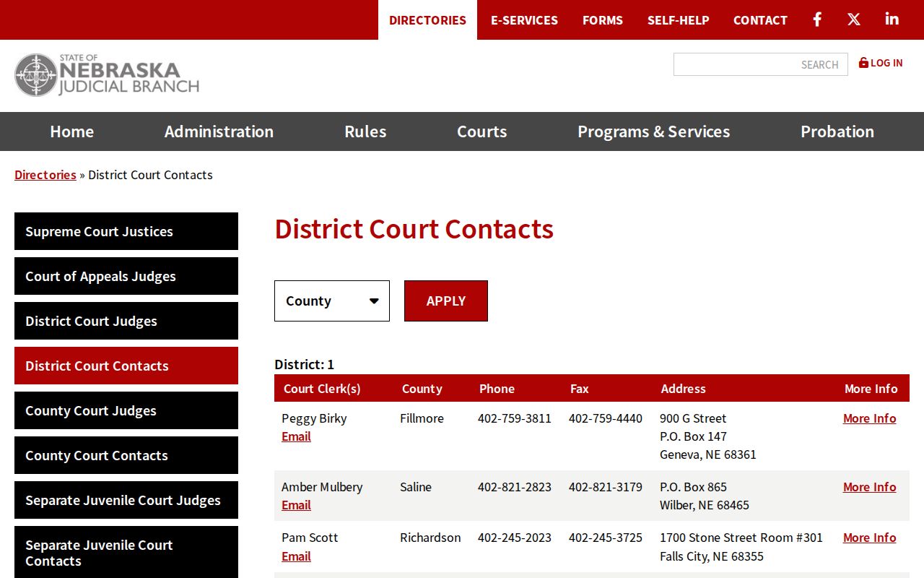
Task: Open County Court Contacts sidebar link
Action: click(126, 455)
